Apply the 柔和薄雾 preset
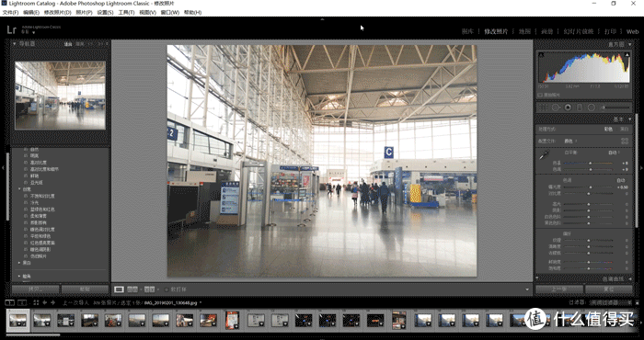 click(x=38, y=216)
